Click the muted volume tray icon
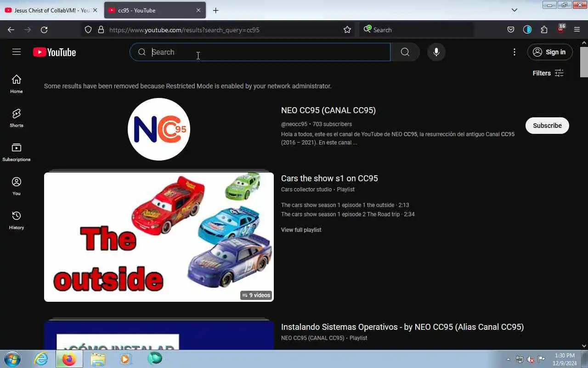The height and width of the screenshot is (368, 588). click(x=530, y=359)
